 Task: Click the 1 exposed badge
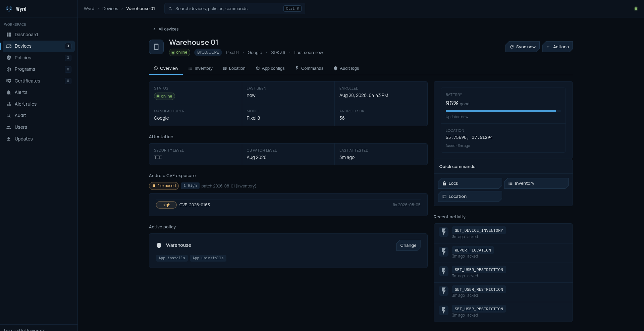tap(164, 186)
